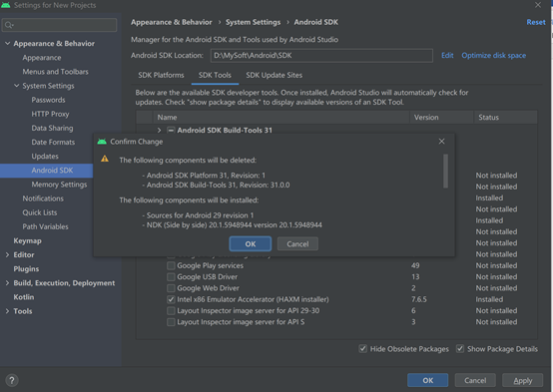Viewport: 553px width, 392px height.
Task: Click 'Android SDK Platform 31, Revision: 1' line
Action: click(204, 176)
